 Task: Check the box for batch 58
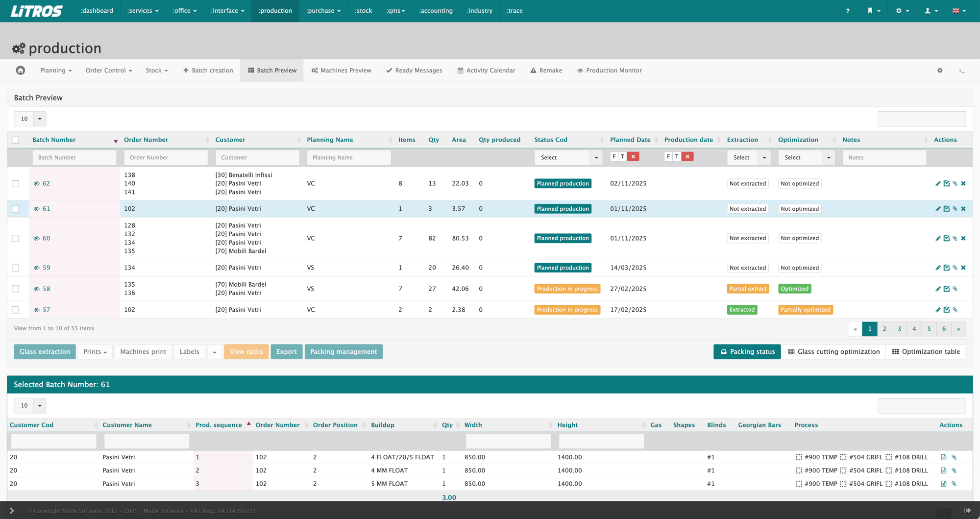tap(16, 289)
